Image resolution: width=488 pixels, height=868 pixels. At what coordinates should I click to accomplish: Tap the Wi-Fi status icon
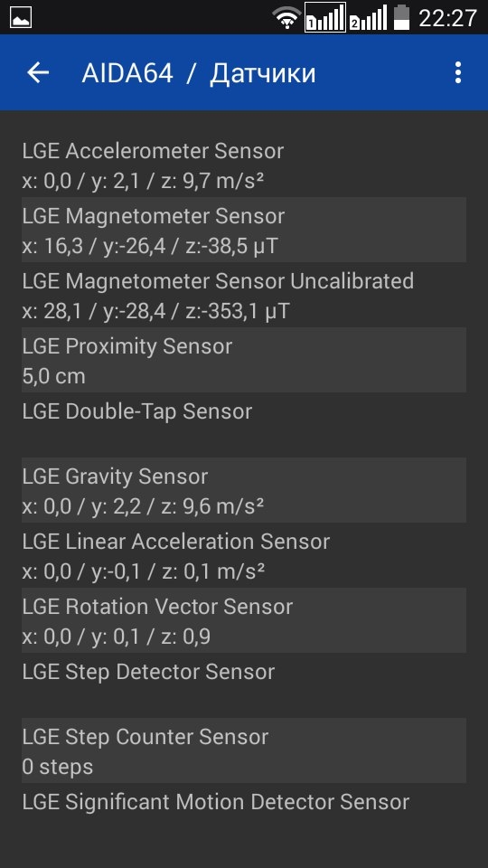tap(286, 18)
